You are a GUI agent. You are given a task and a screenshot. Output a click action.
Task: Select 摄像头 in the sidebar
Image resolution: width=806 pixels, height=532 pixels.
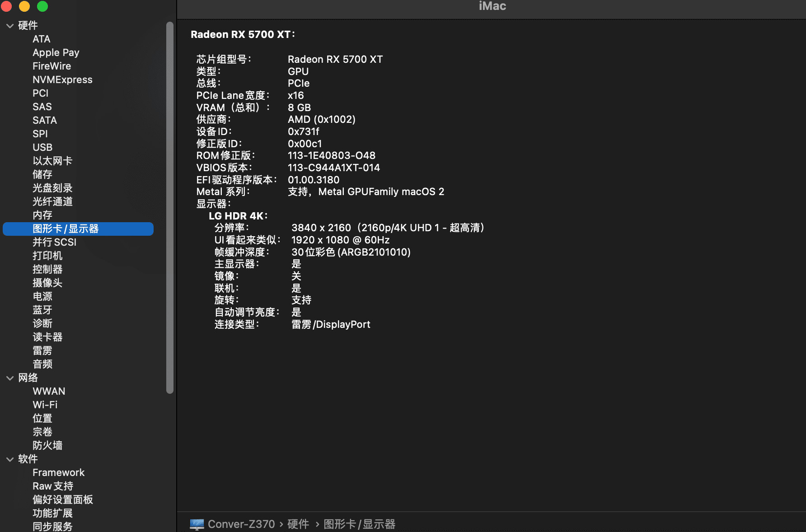pos(47,283)
